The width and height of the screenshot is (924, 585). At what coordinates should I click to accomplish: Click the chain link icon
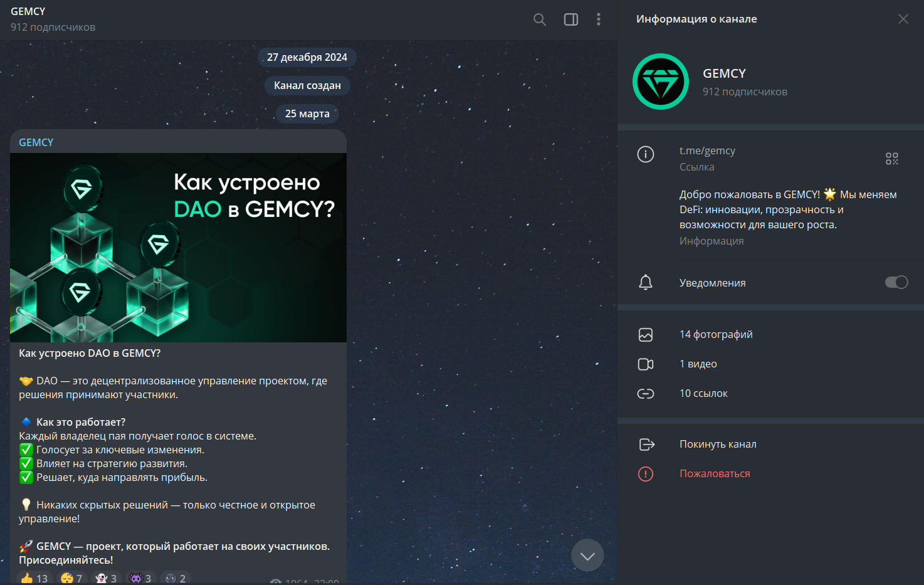pos(646,394)
